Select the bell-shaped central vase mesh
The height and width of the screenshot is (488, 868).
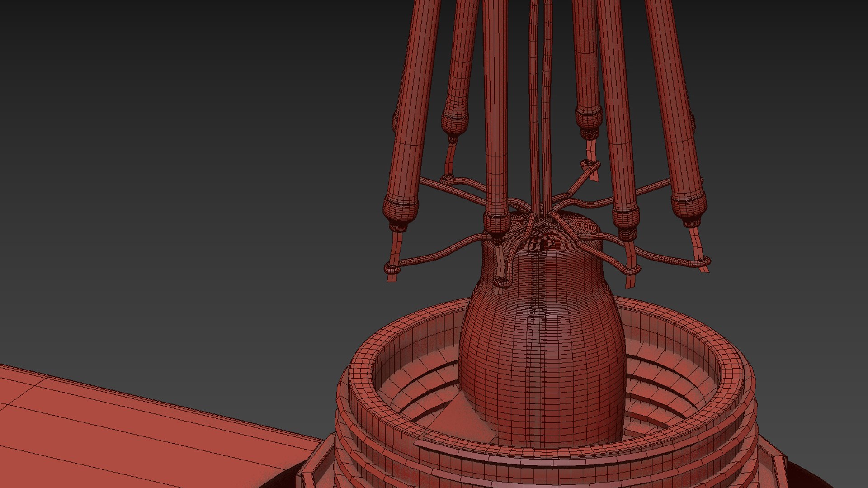point(542,330)
